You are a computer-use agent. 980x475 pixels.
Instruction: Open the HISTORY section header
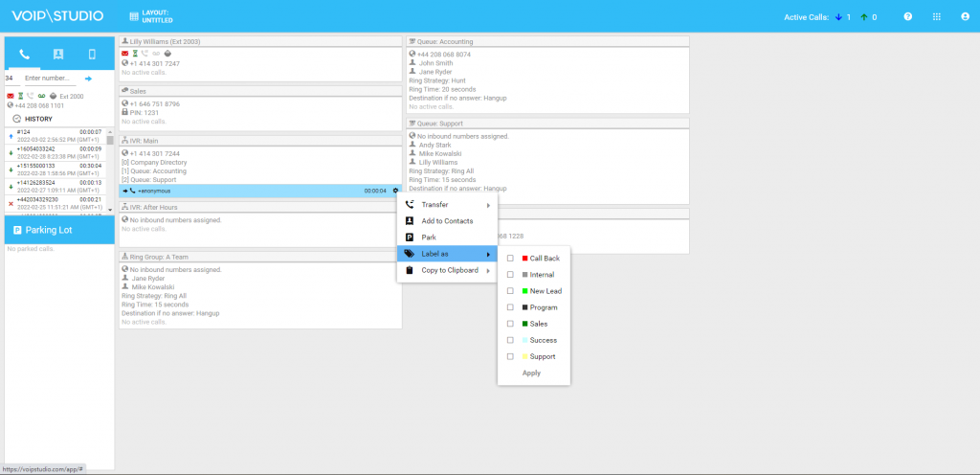coord(38,119)
